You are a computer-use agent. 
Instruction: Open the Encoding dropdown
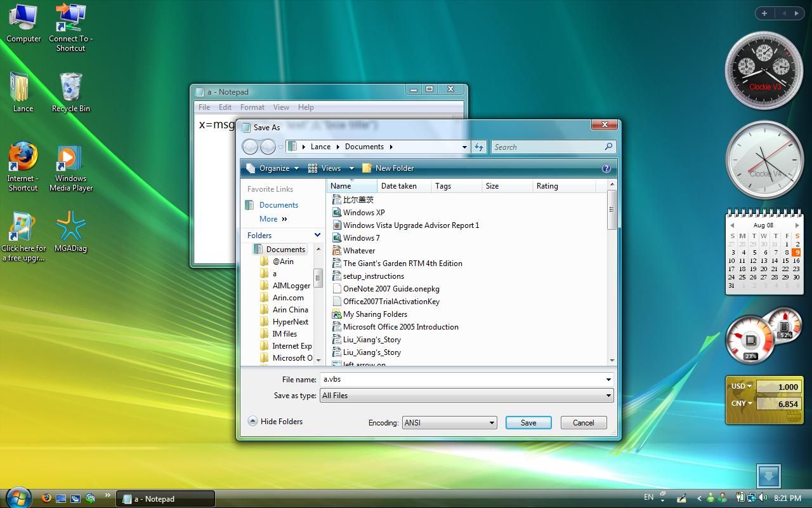449,422
